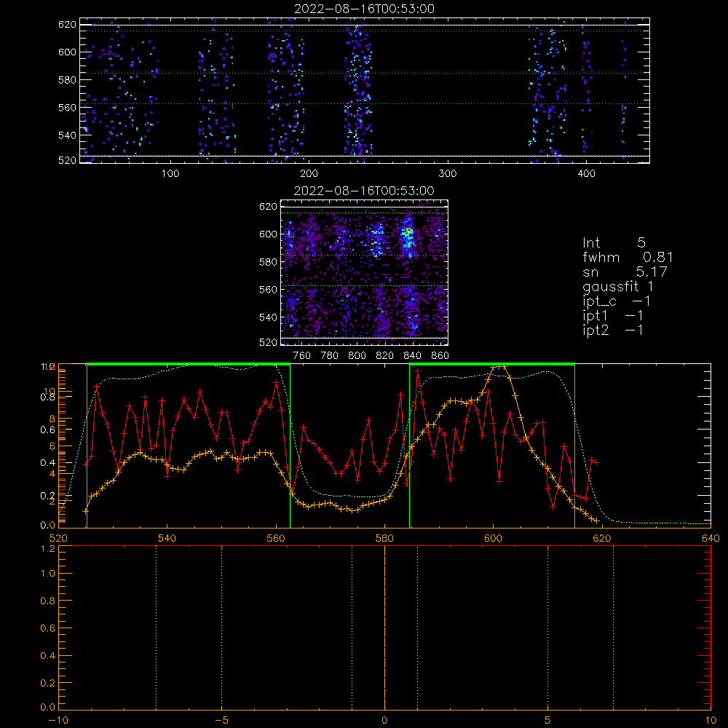Select the 'ipt_c -1' parameter line
Screen dimensions: 728x728
coord(617,301)
